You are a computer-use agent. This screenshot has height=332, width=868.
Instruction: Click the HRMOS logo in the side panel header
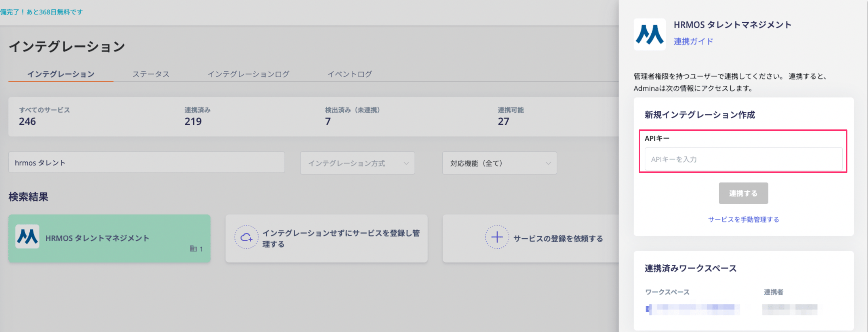(649, 34)
